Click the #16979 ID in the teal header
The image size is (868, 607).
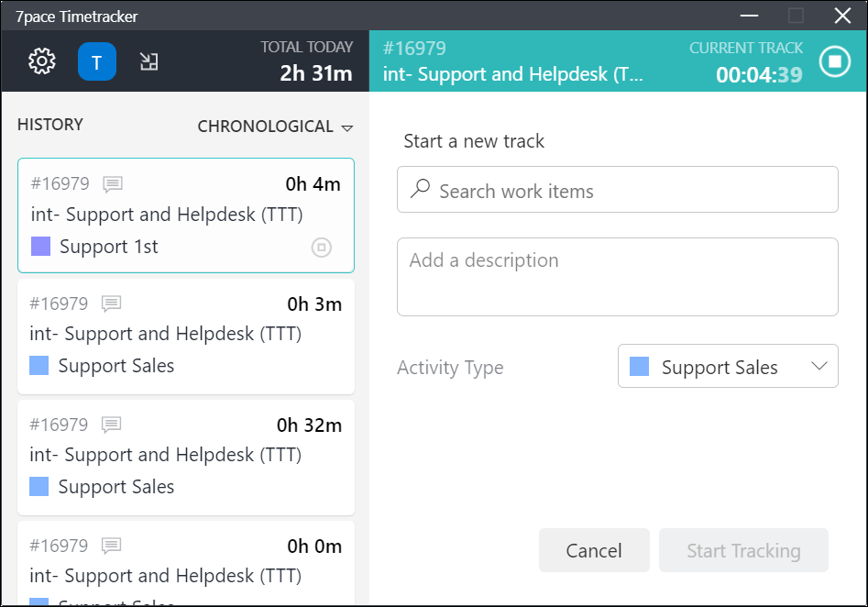[x=414, y=49]
